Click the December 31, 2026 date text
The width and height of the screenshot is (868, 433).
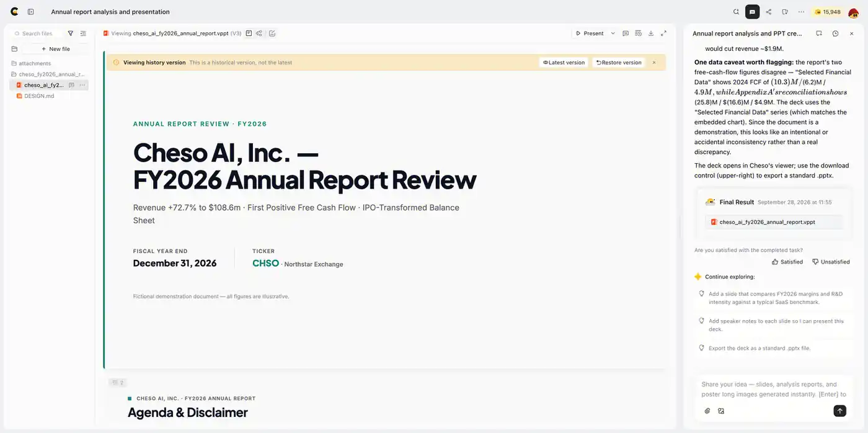[x=175, y=263]
